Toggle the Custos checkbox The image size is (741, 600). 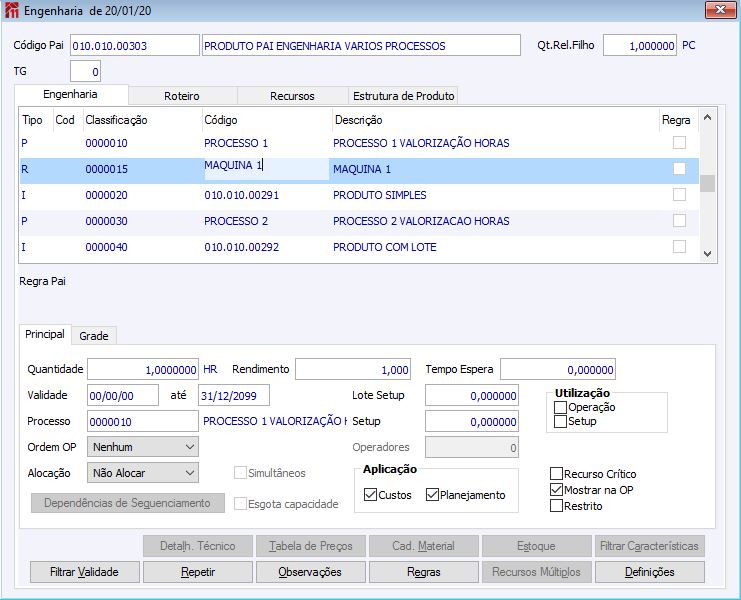pyautogui.click(x=371, y=495)
